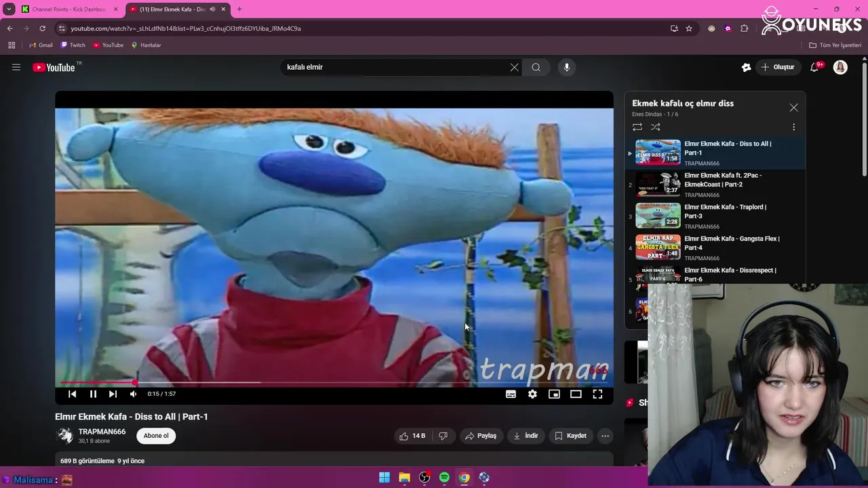Open Spotify from taskbar
Screen dimensions: 868x488
(444, 478)
